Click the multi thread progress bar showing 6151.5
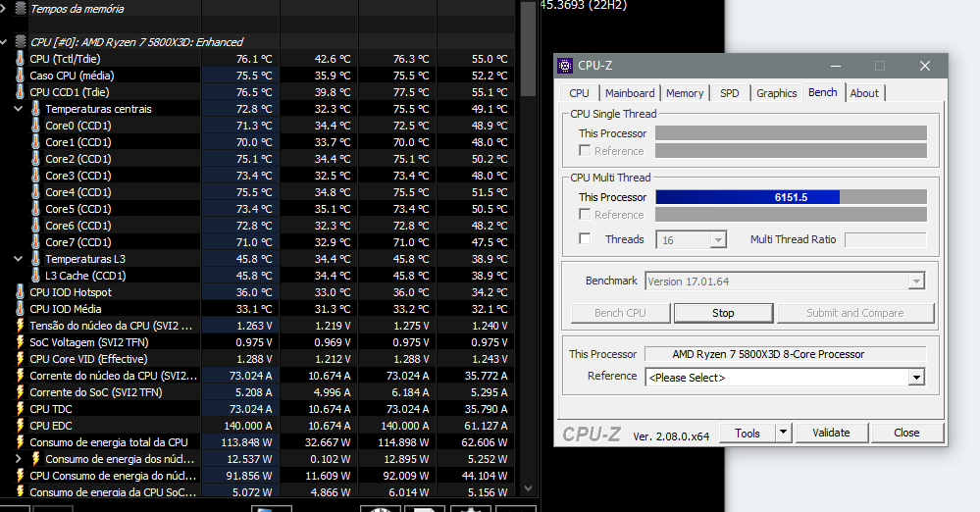This screenshot has width=980, height=512. coord(791,197)
